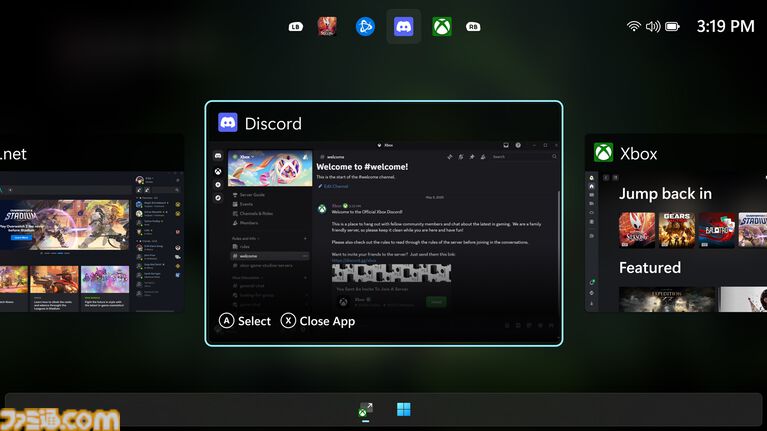Viewport: 767px width, 431px height.
Task: Click the Featured heading in Xbox app
Action: click(650, 268)
